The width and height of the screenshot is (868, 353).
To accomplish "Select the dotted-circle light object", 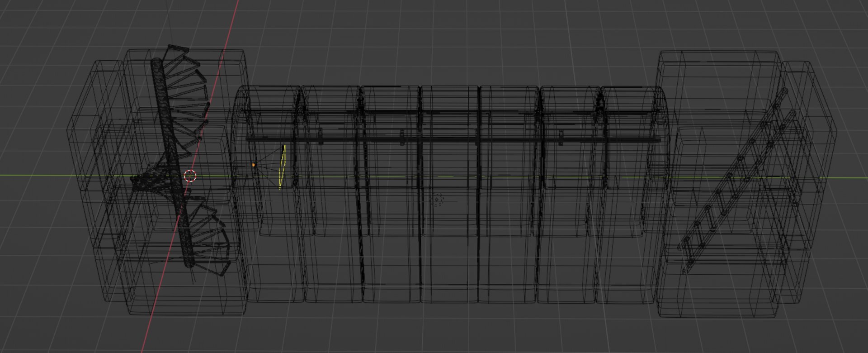I will tap(437, 199).
